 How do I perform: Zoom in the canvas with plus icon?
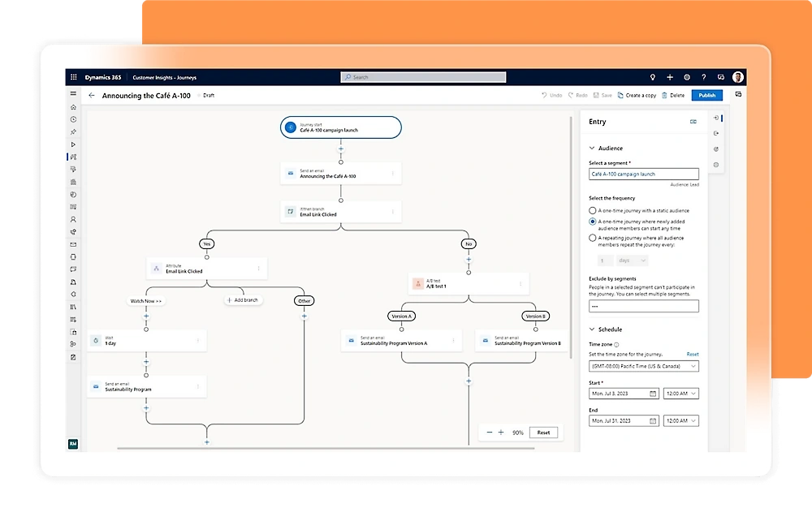(501, 432)
